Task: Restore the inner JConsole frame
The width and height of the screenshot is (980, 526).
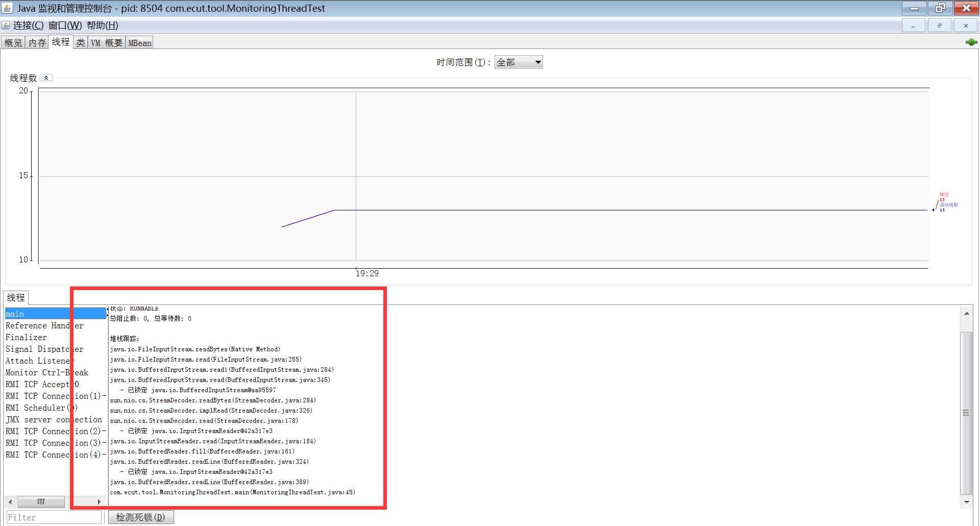Action: [939, 26]
